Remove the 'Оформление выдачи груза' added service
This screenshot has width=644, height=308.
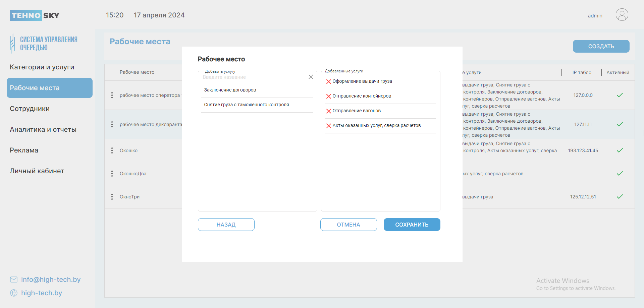click(x=329, y=81)
